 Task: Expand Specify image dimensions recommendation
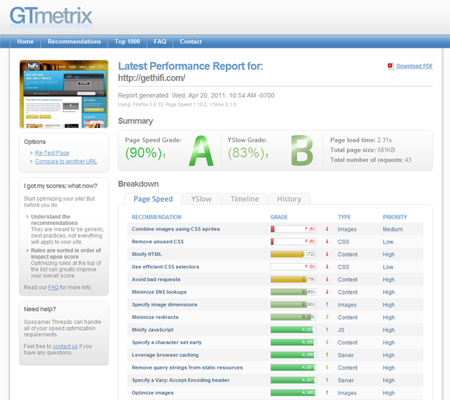164,305
